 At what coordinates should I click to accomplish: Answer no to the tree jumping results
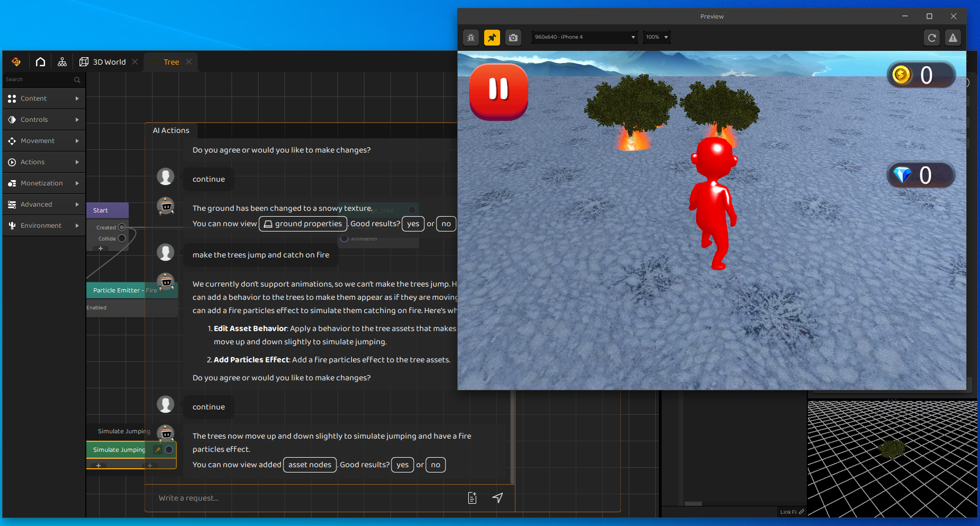pos(435,465)
